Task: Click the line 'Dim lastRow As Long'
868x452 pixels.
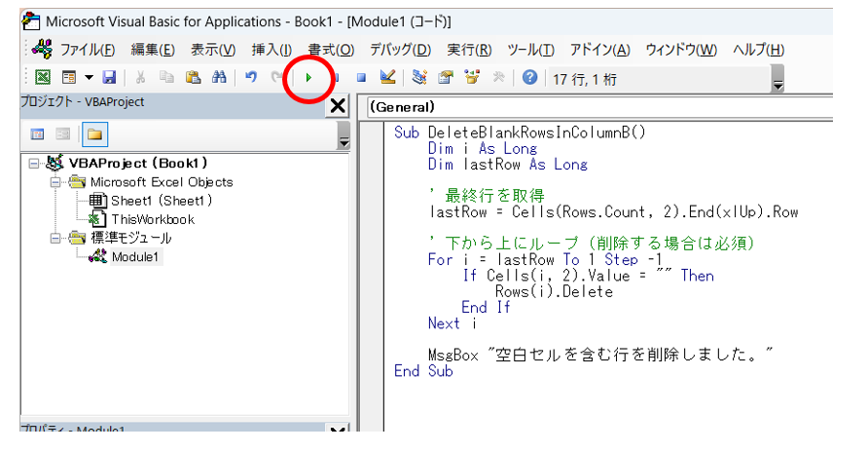Action: [x=508, y=165]
